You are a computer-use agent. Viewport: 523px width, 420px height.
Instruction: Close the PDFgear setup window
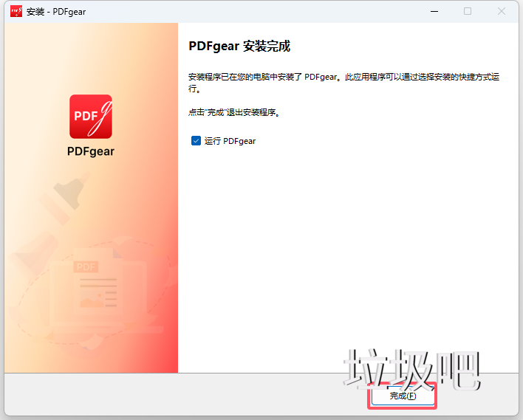click(x=502, y=11)
